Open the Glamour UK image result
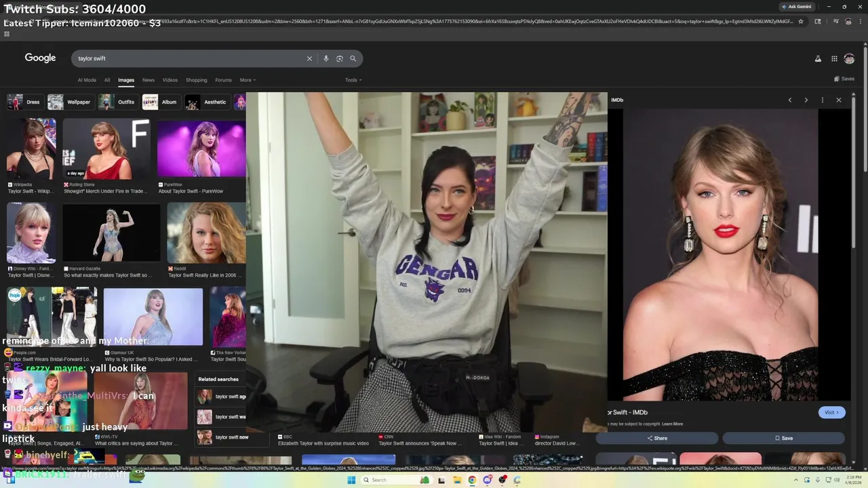This screenshot has height=488, width=868. [153, 317]
